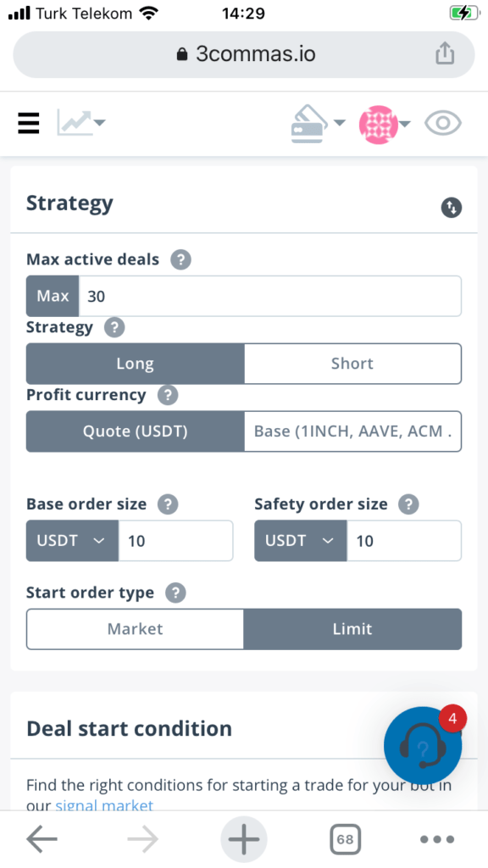Screen dimensions: 488x868
Task: Open the signal market link
Action: click(104, 805)
